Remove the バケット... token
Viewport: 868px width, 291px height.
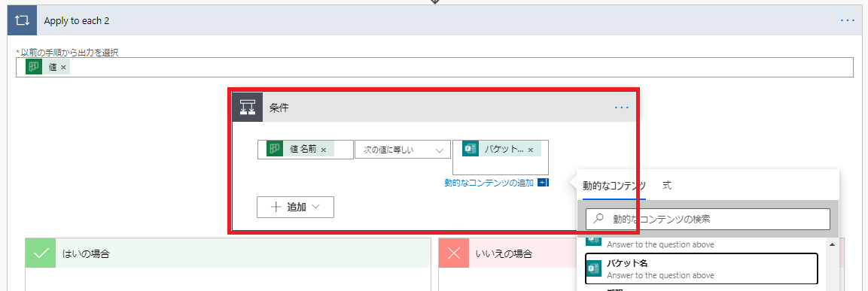click(x=530, y=150)
